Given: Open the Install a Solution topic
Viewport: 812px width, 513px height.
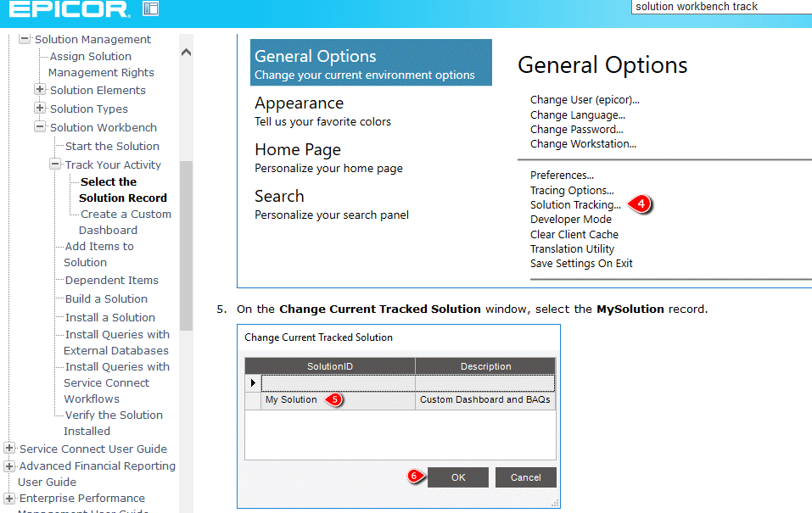Looking at the screenshot, I should coord(109,317).
